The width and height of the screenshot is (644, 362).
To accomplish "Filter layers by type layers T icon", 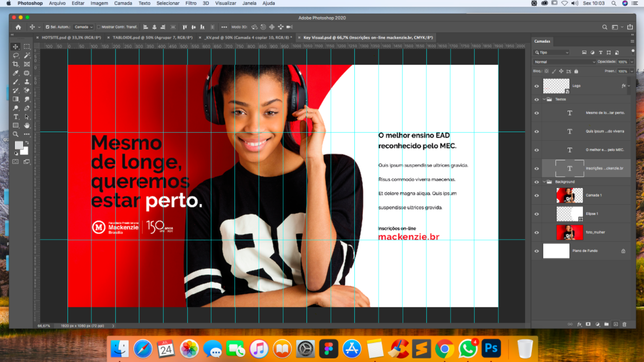I will click(600, 52).
